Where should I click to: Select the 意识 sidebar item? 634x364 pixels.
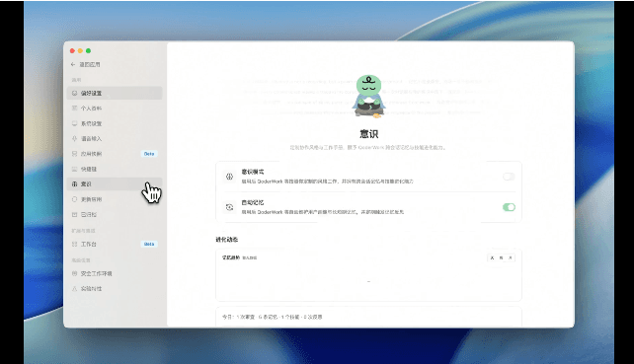pyautogui.click(x=115, y=183)
